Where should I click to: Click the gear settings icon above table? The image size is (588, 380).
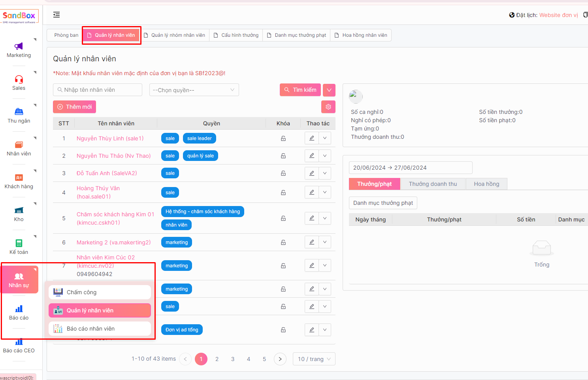328,107
